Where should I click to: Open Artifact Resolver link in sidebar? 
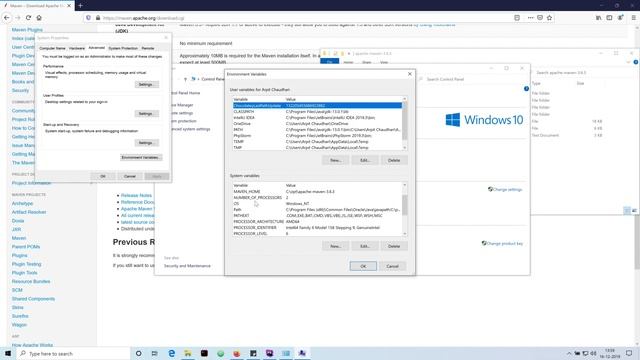coord(29,212)
